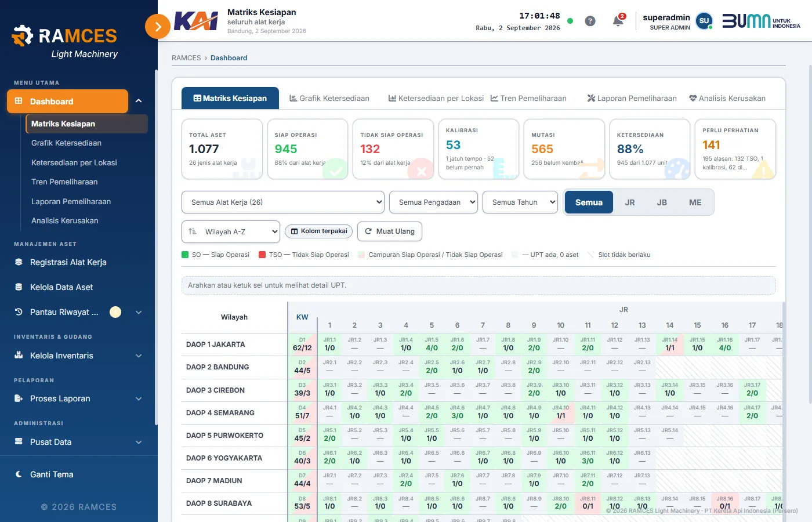Click Registrasi Alat Kerja sidebar icon
Viewport: 812px width, 522px height.
click(x=19, y=262)
